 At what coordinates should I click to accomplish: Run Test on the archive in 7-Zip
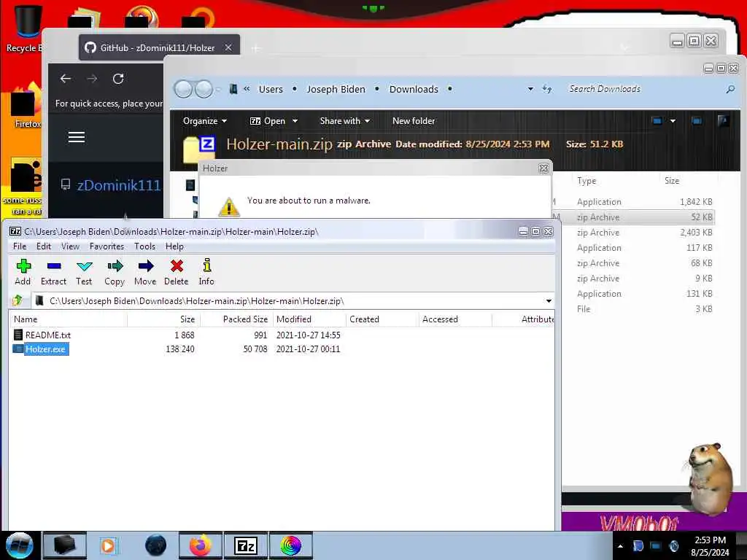point(84,272)
